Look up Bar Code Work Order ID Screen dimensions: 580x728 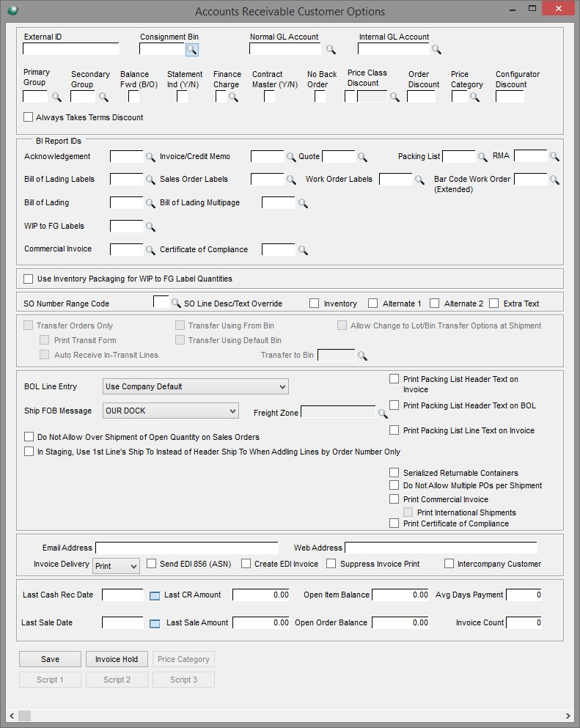[554, 180]
